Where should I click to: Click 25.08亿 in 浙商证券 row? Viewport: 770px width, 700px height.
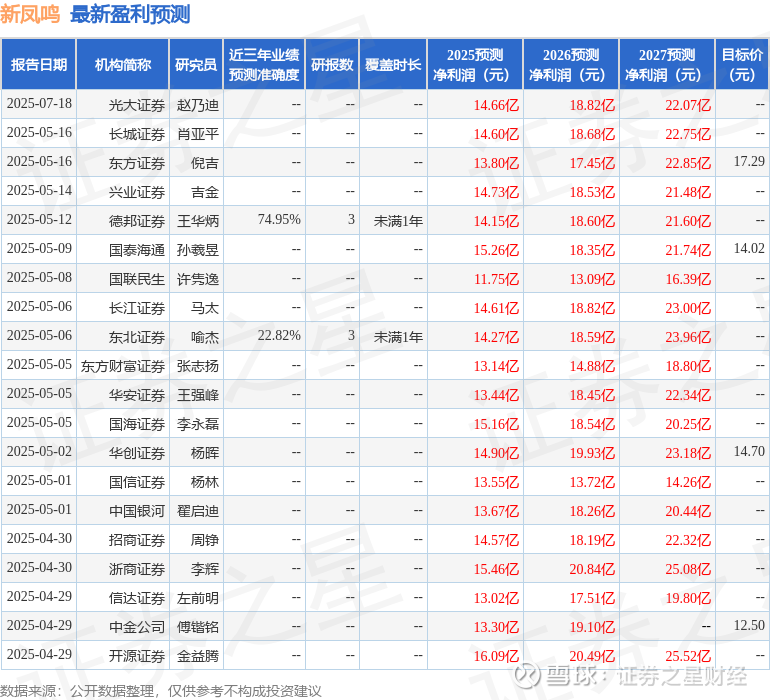point(688,569)
